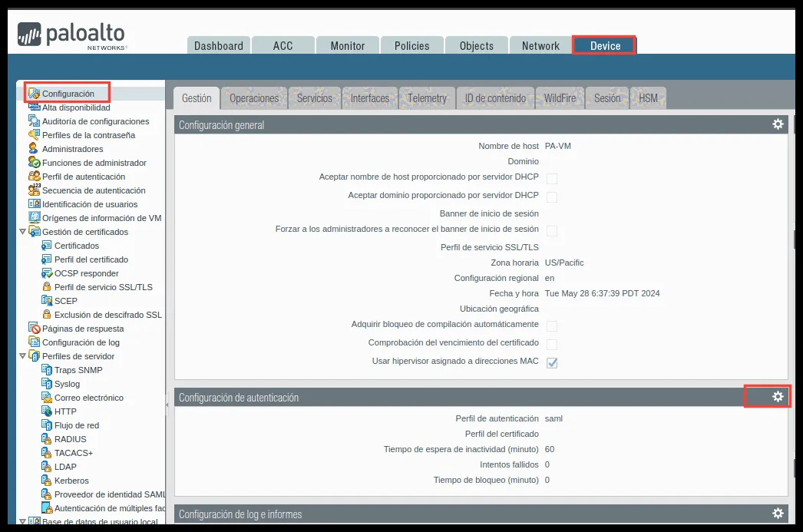Toggle Adquirir bloqueo de compilación automáticamente checkbox
Image resolution: width=803 pixels, height=532 pixels.
click(551, 325)
